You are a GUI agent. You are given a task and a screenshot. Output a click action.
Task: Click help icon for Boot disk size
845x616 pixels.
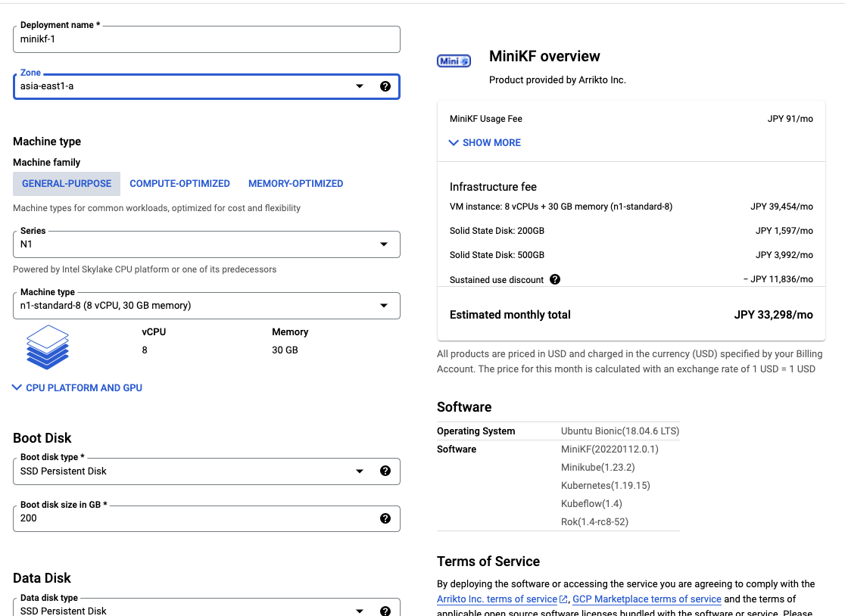[x=385, y=518]
